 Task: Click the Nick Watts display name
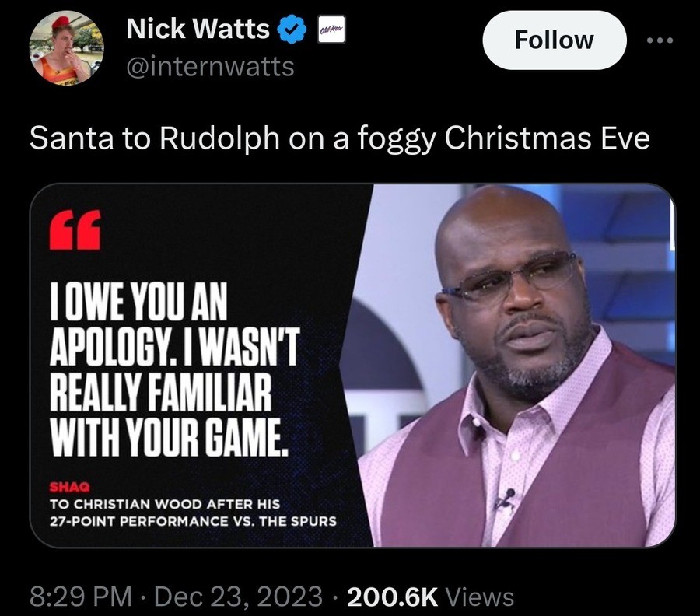click(x=198, y=29)
